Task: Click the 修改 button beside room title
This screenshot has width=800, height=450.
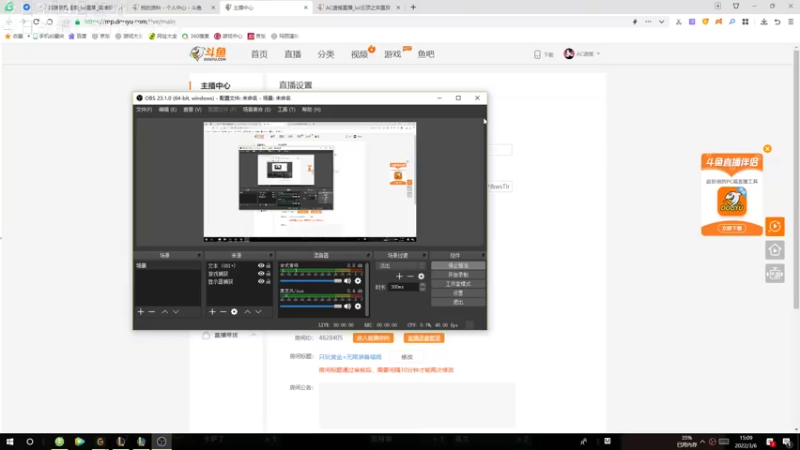Action: pyautogui.click(x=407, y=357)
